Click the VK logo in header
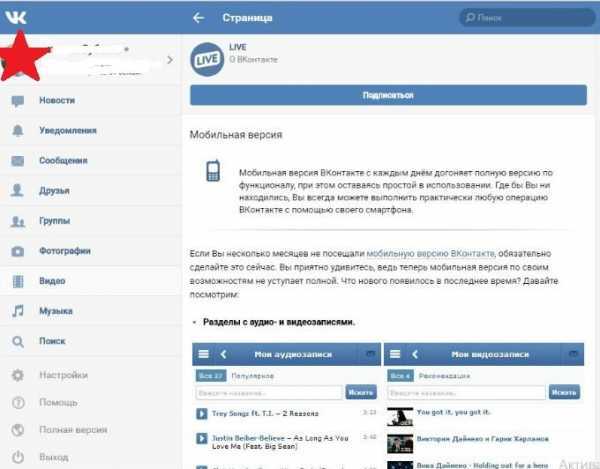This screenshot has height=469, width=600. pyautogui.click(x=16, y=17)
